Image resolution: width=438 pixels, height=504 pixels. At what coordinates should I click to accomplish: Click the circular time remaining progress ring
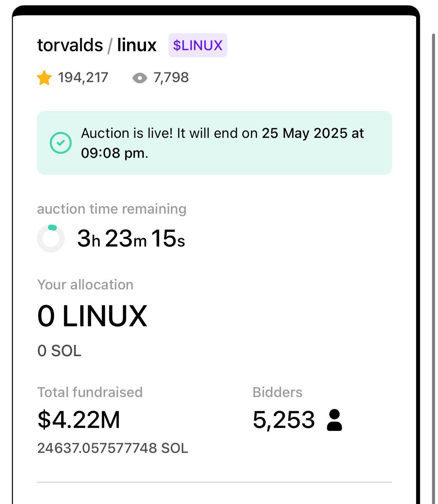(51, 239)
